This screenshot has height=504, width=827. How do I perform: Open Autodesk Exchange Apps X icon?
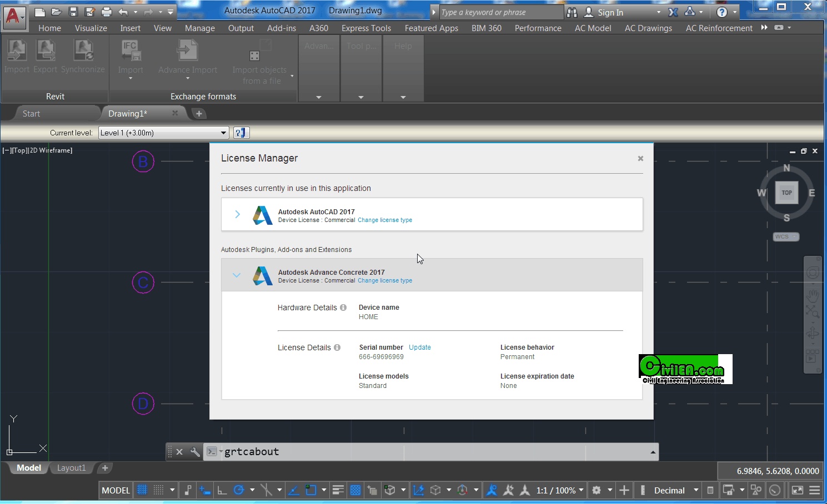pos(673,12)
